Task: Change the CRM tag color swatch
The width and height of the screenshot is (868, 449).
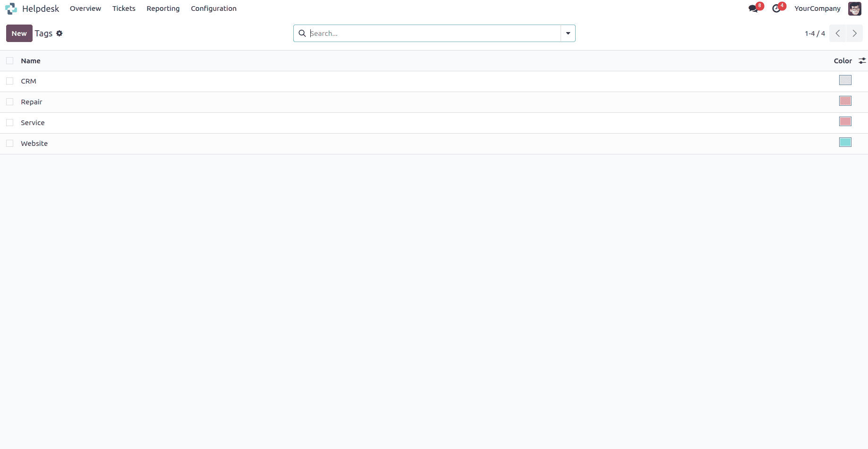Action: click(845, 80)
